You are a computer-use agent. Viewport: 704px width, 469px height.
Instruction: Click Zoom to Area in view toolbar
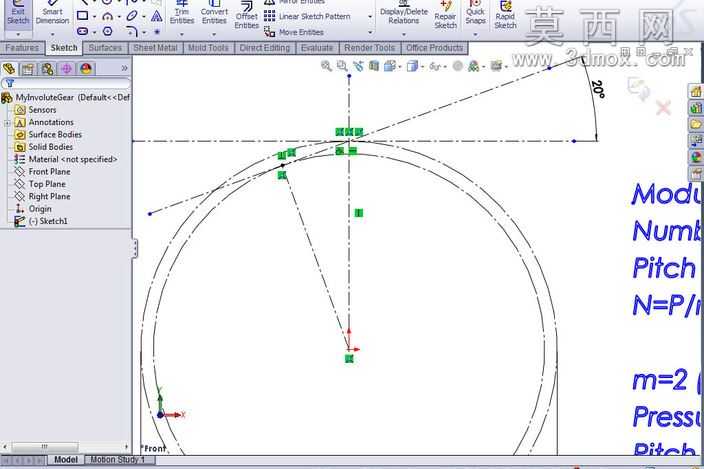[x=342, y=66]
